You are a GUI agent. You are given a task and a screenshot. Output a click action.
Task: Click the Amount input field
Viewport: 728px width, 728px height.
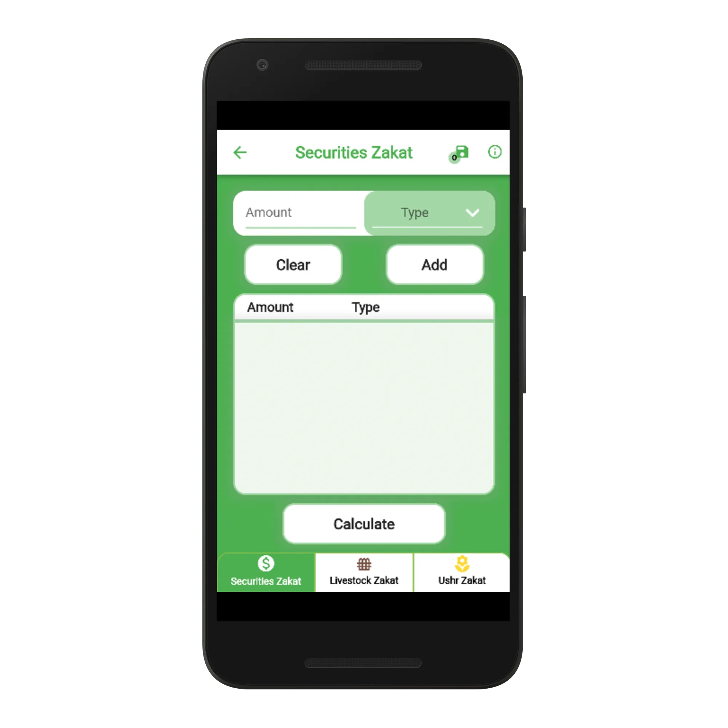[x=300, y=211]
